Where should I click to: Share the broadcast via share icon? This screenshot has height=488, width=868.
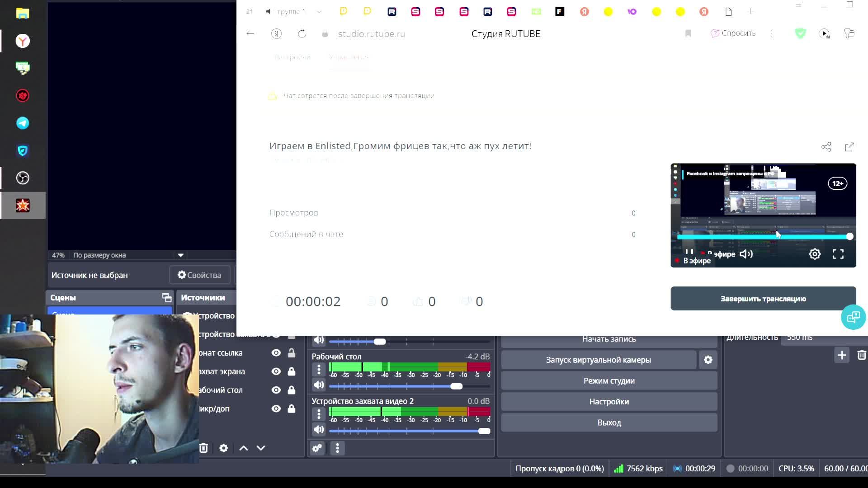pyautogui.click(x=826, y=147)
